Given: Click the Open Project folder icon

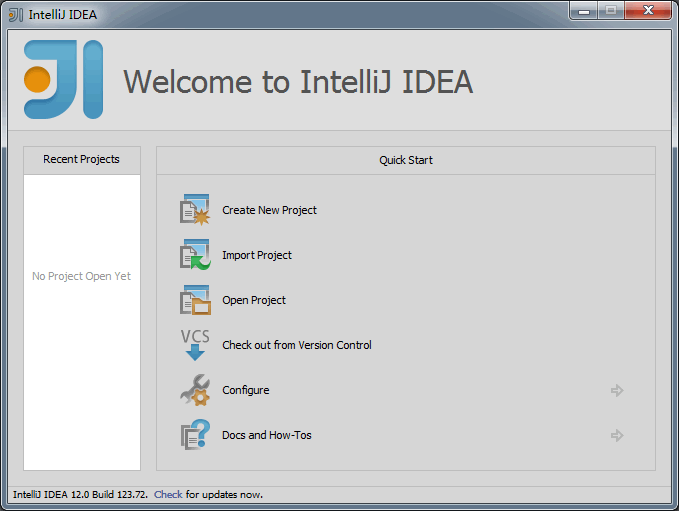Looking at the screenshot, I should pyautogui.click(x=194, y=300).
